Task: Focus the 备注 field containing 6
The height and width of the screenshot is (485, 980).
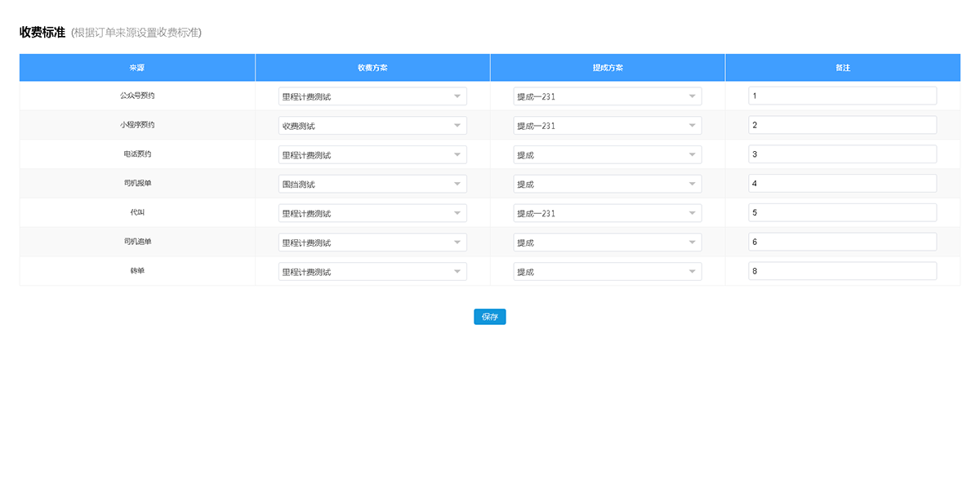Action: pyautogui.click(x=842, y=242)
